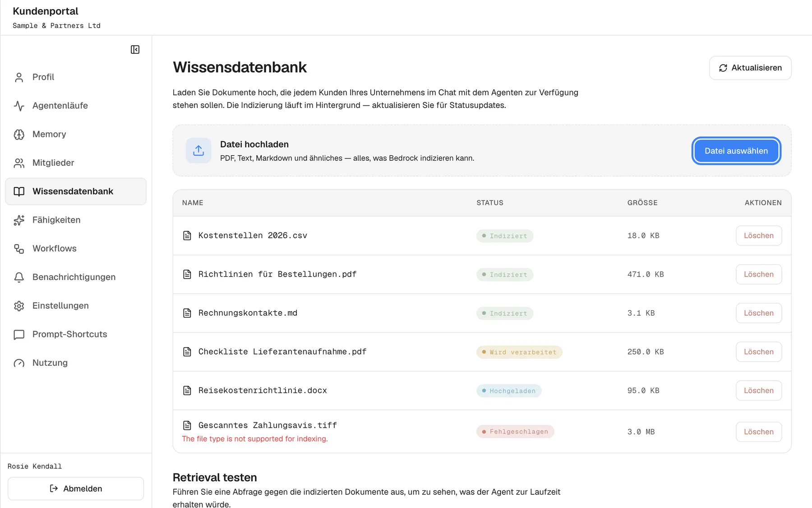The height and width of the screenshot is (508, 812).
Task: Click the Aktualisieren button
Action: click(x=750, y=68)
